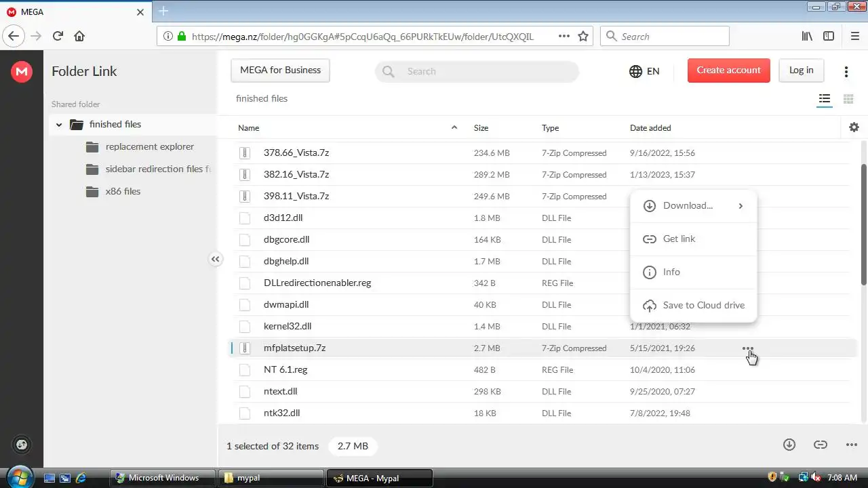Viewport: 868px width, 488px height.
Task: Click the transfers icon at sidebar bottom
Action: 22,445
